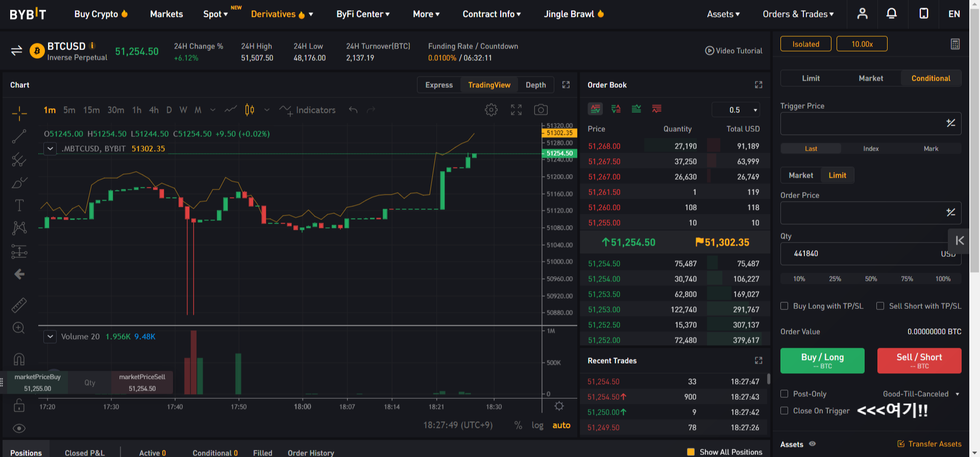Screen dimensions: 980x457
Task: Switch to the Depth chart tab
Action: [535, 85]
